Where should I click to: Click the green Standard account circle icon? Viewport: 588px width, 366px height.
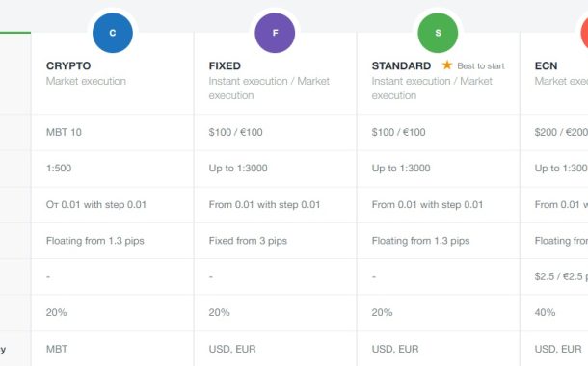(x=438, y=33)
